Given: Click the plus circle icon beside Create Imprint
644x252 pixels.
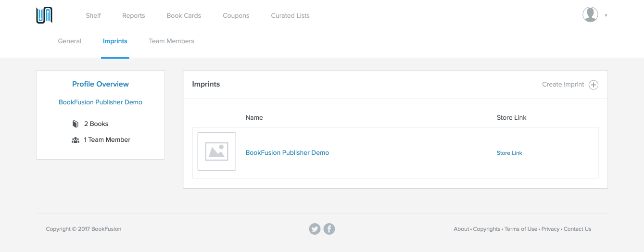Looking at the screenshot, I should 593,85.
